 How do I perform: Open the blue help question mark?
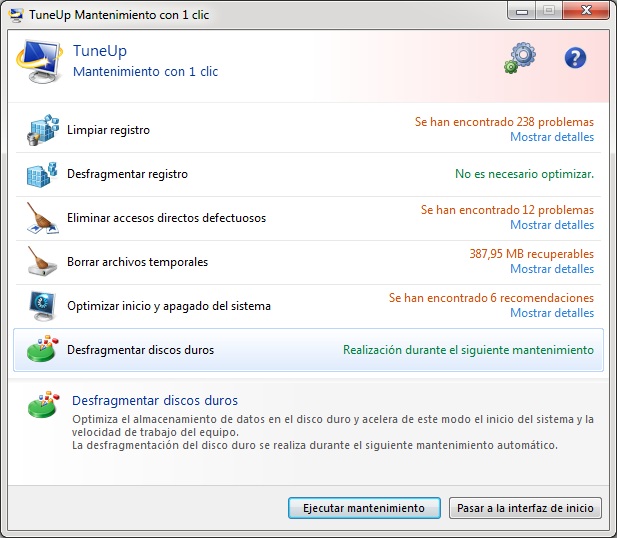[575, 58]
